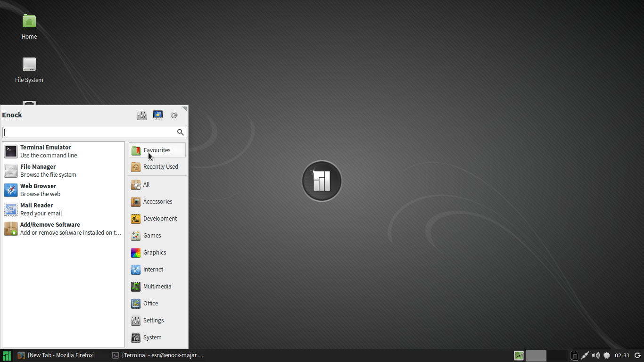Show All applications category

point(157,185)
